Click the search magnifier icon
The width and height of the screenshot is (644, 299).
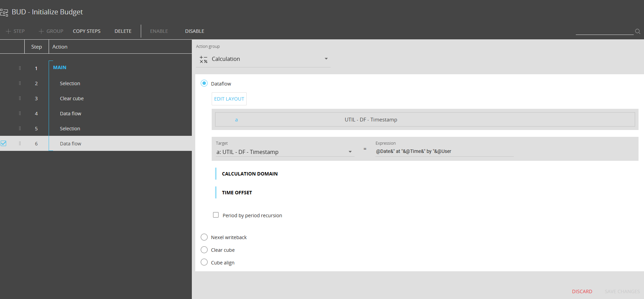(637, 31)
